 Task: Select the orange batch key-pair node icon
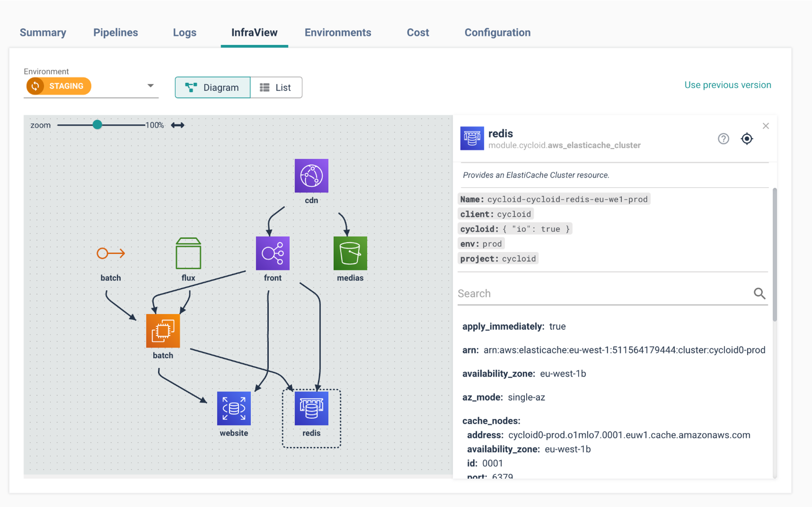[110, 253]
